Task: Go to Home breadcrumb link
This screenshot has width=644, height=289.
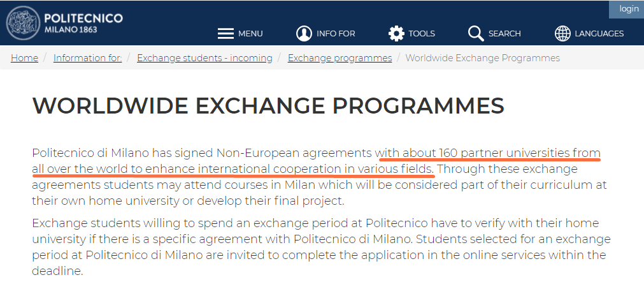Action: pyautogui.click(x=24, y=58)
